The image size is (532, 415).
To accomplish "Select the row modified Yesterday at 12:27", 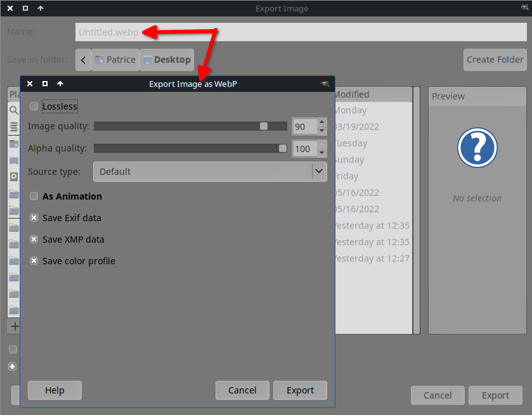I will coord(373,259).
